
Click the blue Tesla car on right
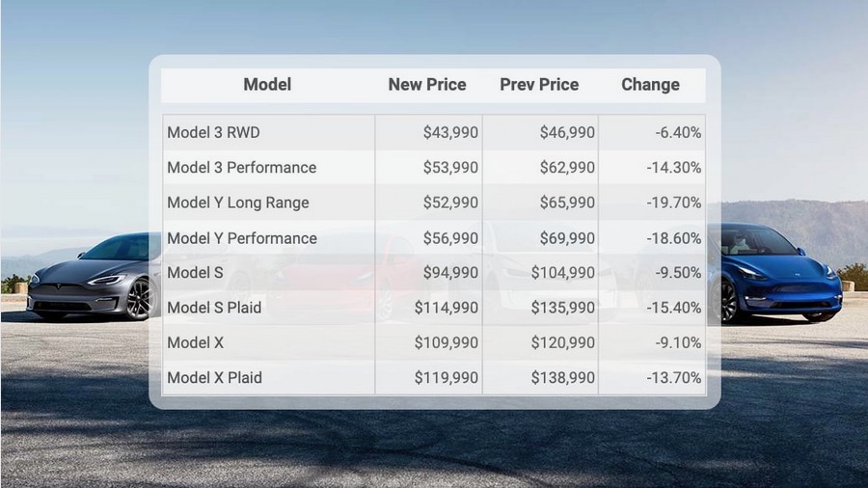tap(779, 275)
